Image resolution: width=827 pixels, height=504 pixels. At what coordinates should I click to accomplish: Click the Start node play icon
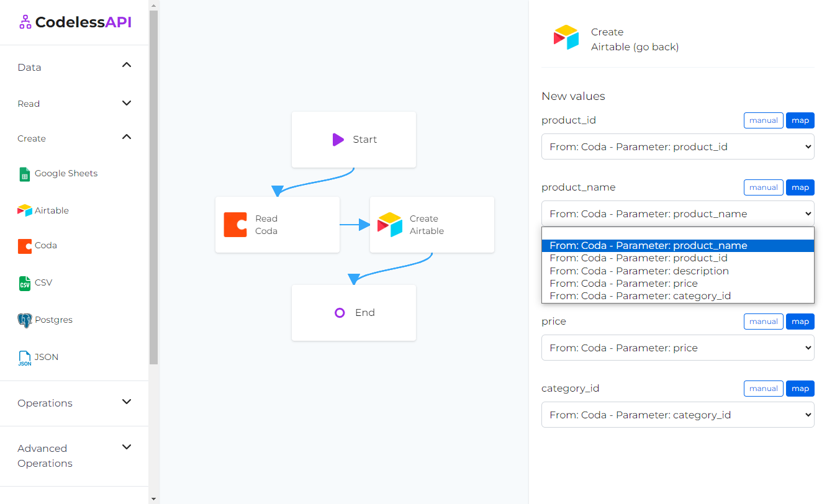(338, 140)
